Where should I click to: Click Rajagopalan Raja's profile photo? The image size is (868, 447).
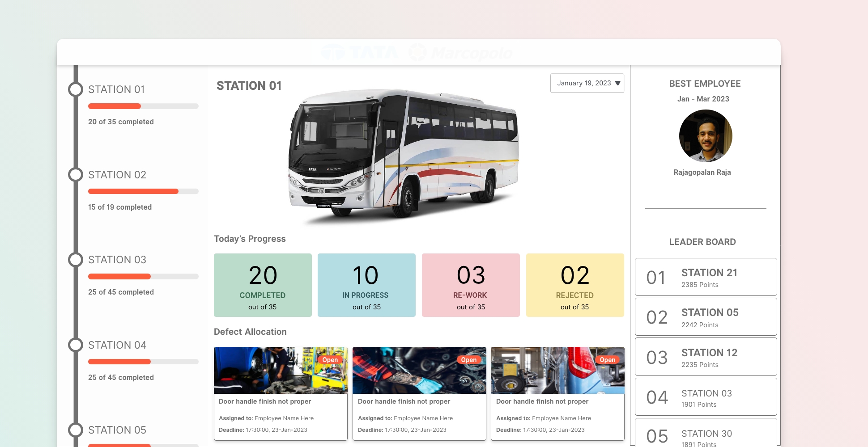click(706, 136)
